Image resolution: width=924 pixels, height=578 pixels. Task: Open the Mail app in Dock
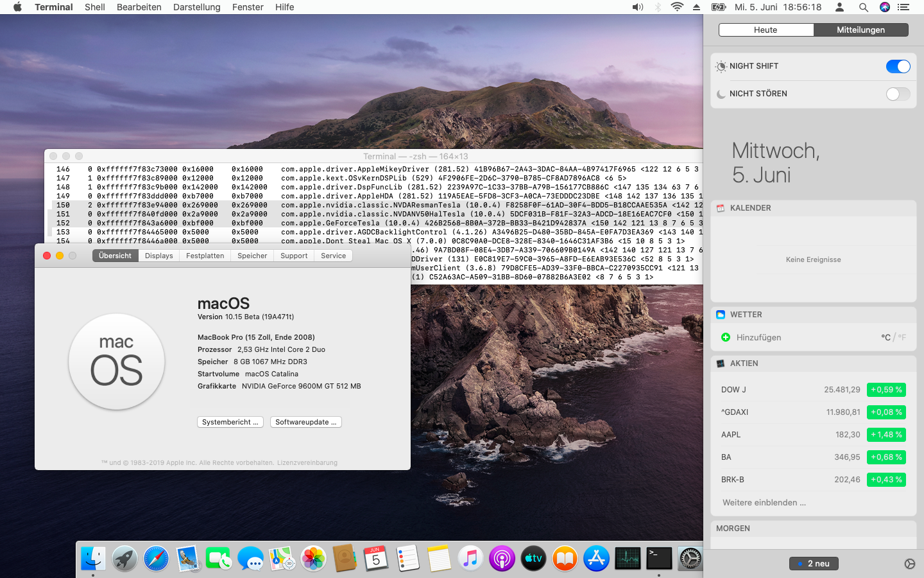click(x=187, y=558)
